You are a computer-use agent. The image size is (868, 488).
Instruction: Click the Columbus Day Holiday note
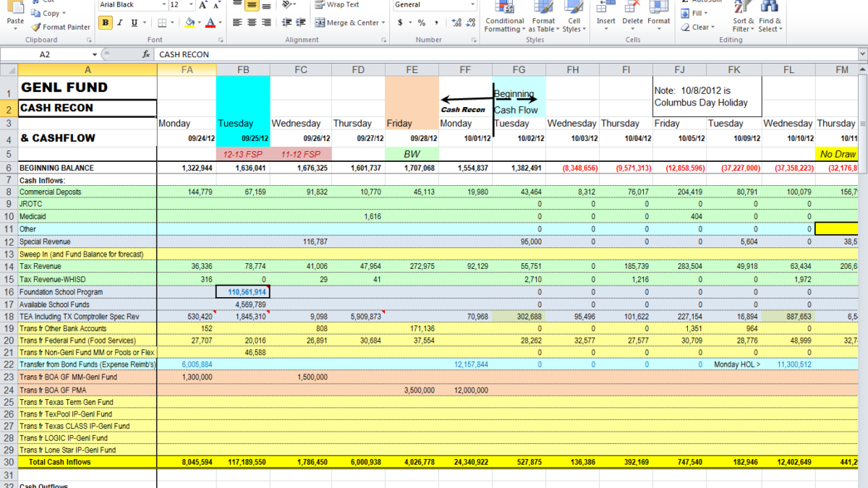tap(707, 97)
